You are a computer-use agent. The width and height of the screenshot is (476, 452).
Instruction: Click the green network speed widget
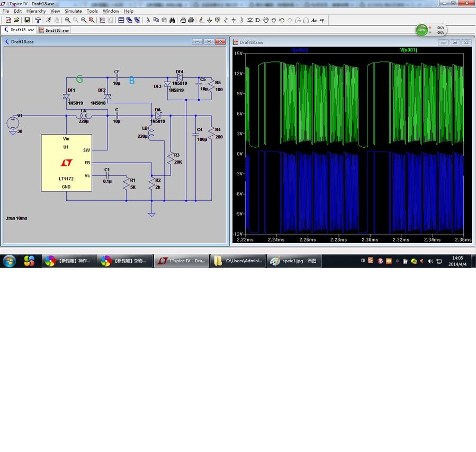click(431, 30)
